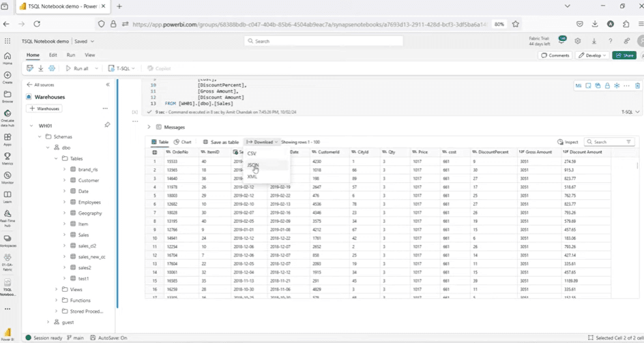Focus the results Search field
This screenshot has width=644, height=343.
609,142
